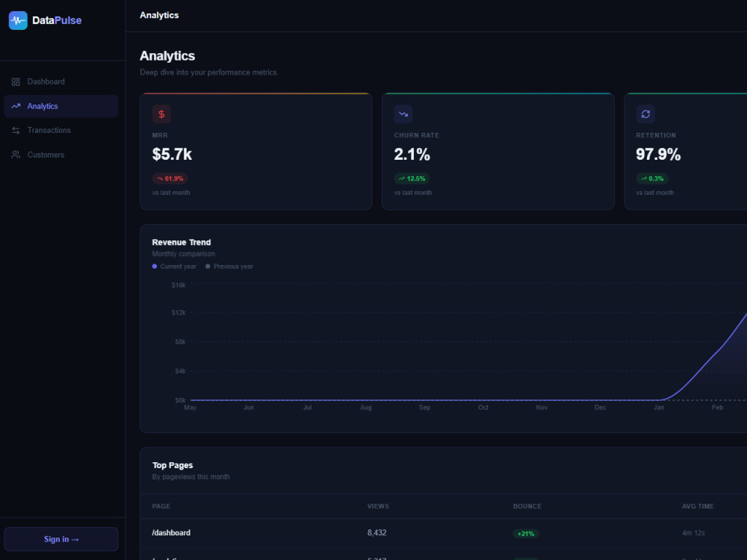Click the +21% bounce badge

(526, 534)
